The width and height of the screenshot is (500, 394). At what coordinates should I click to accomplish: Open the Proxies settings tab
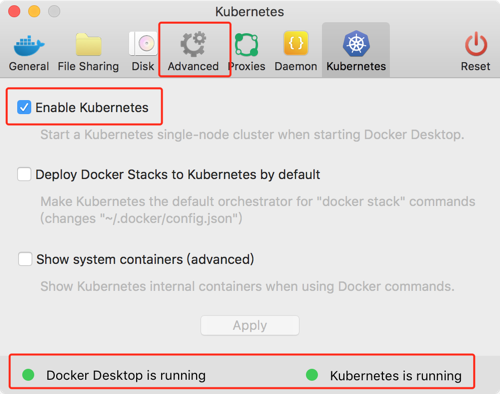tap(247, 52)
